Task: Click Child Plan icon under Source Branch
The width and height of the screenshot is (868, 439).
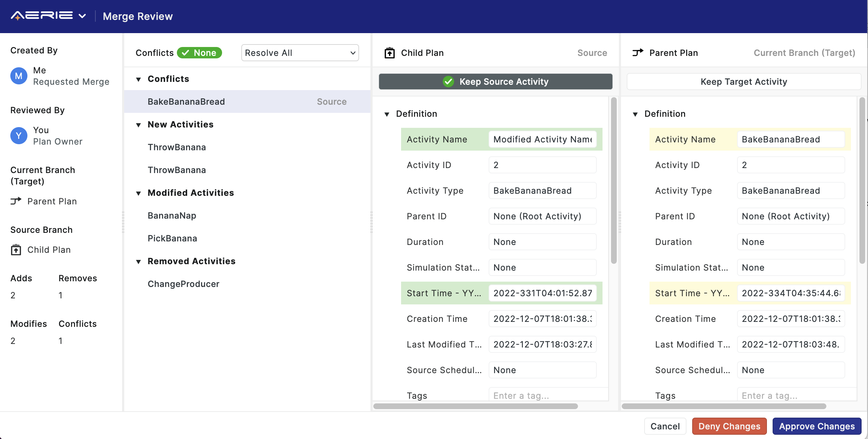Action: (16, 250)
